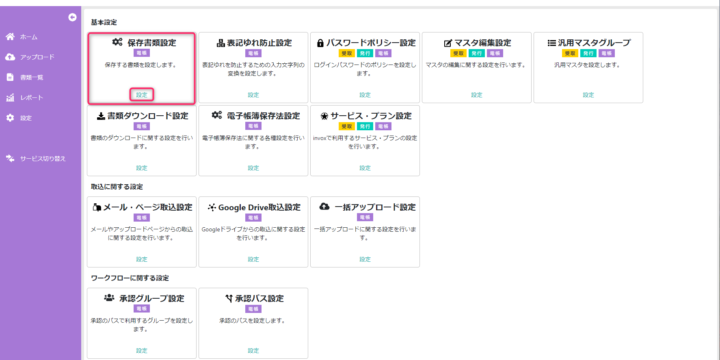This screenshot has height=360, width=720.
Task: Click description 保存する書類を設定します。
Action: (x=141, y=65)
